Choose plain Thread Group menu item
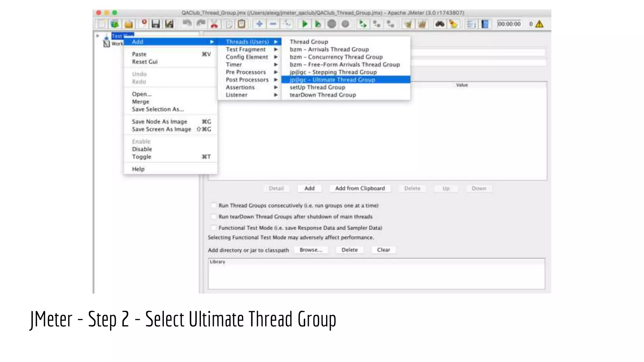This screenshot has width=644, height=362. pyautogui.click(x=346, y=42)
